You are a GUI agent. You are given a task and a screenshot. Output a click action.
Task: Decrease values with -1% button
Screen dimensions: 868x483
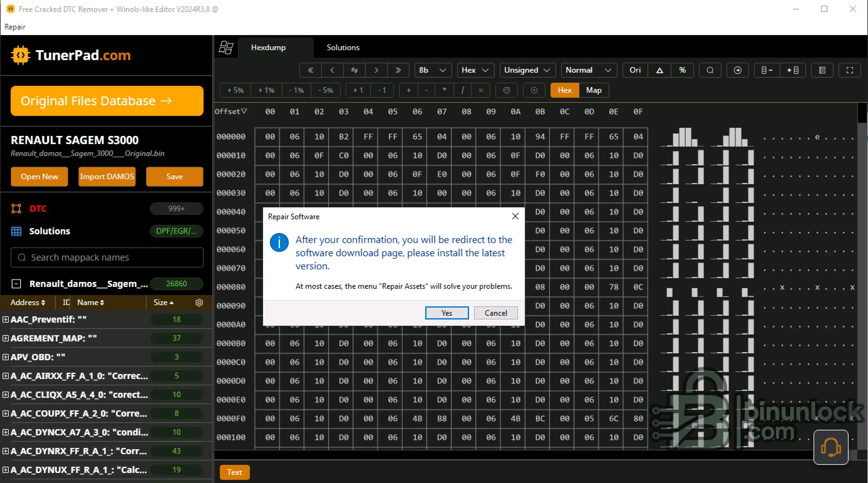(297, 90)
